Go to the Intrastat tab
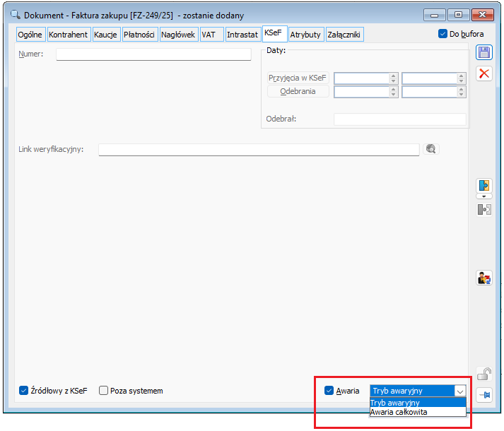This screenshot has width=504, height=431. (242, 35)
